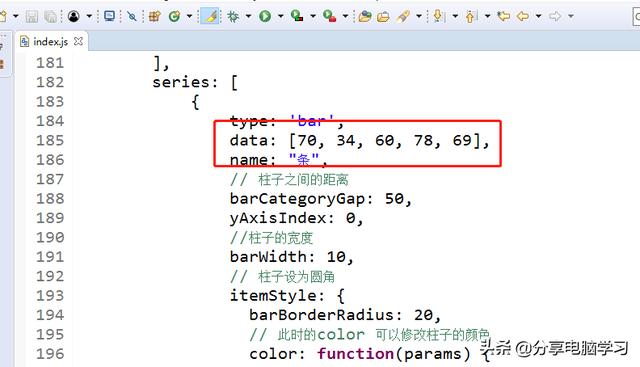
Task: Expand the Next Annotation dropdown arrow
Action: [x=455, y=16]
